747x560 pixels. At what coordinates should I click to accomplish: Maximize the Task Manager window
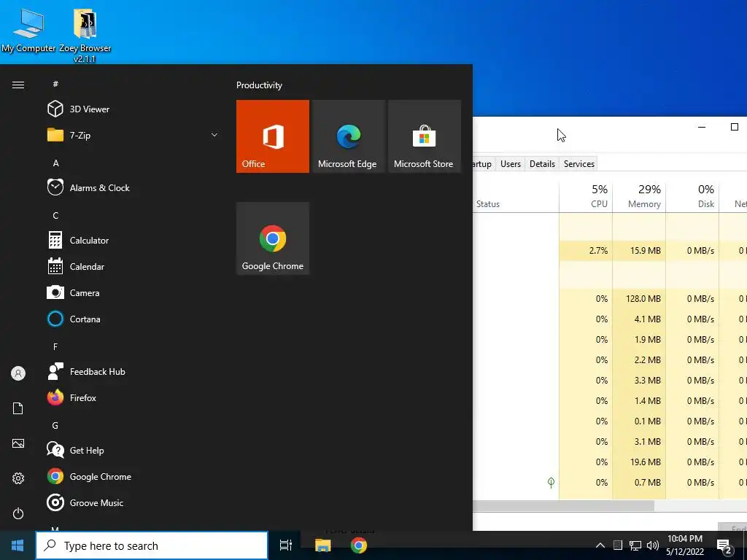[734, 127]
